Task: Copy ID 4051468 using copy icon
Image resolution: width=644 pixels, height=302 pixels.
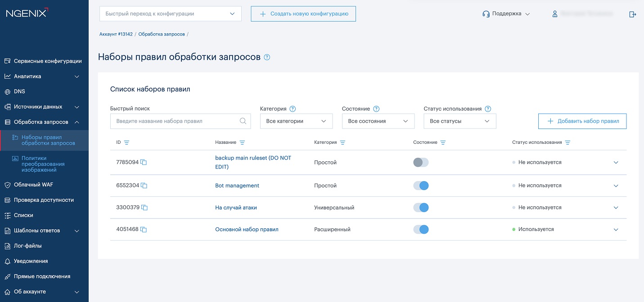Action: tap(144, 230)
